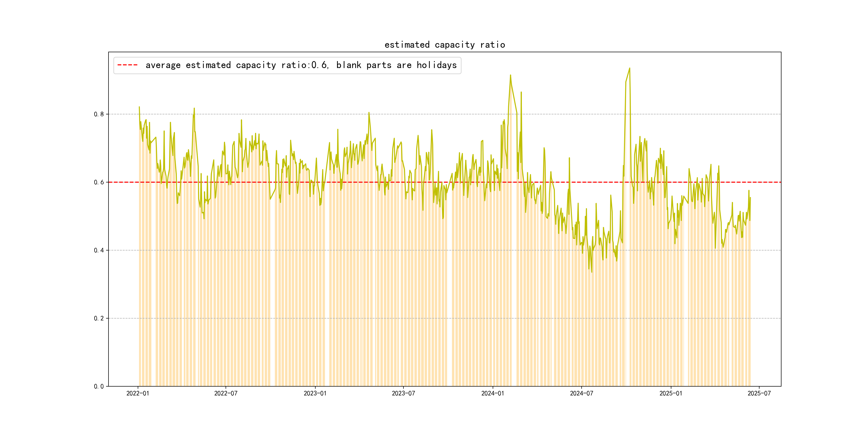The image size is (868, 434).
Task: Click the 0.4 y-axis tick label
Action: coord(99,250)
